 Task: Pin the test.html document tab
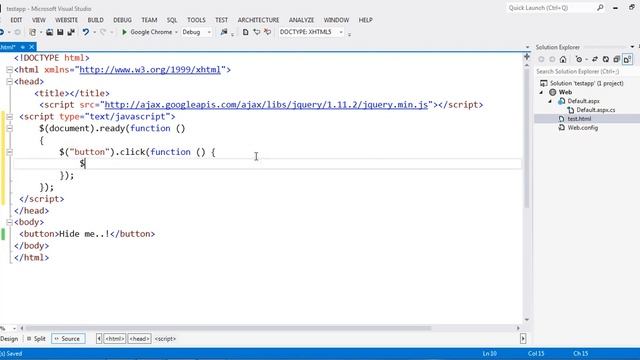tap(23, 47)
